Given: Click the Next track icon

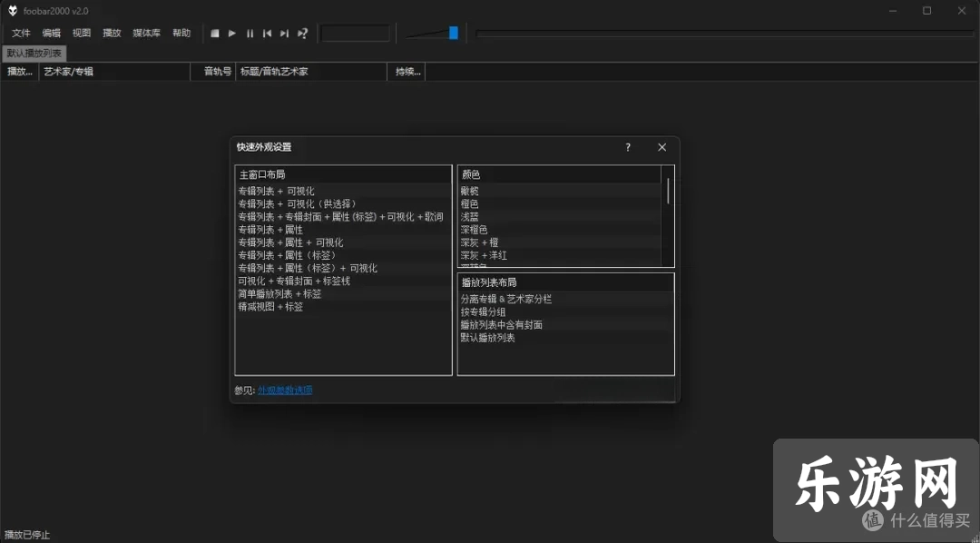Looking at the screenshot, I should tap(284, 34).
